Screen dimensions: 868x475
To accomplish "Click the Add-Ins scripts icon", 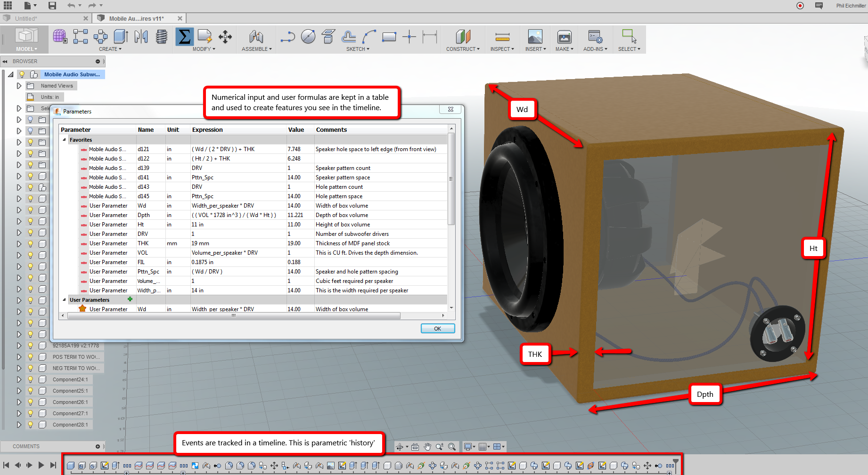I will (595, 36).
